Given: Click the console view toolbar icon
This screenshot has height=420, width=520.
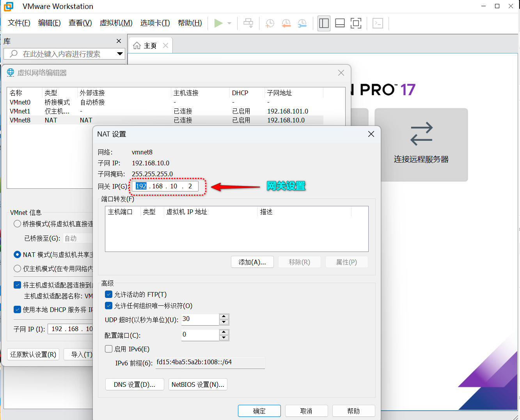Looking at the screenshot, I should [x=378, y=23].
